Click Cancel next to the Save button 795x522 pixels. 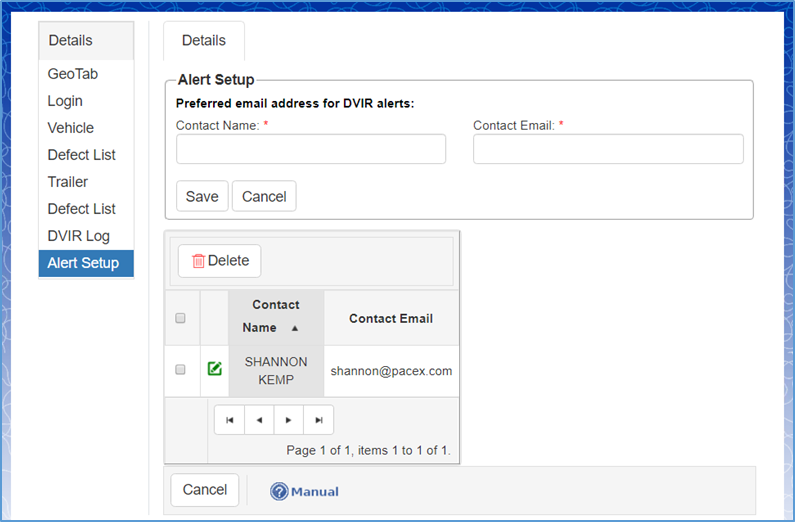pyautogui.click(x=264, y=197)
